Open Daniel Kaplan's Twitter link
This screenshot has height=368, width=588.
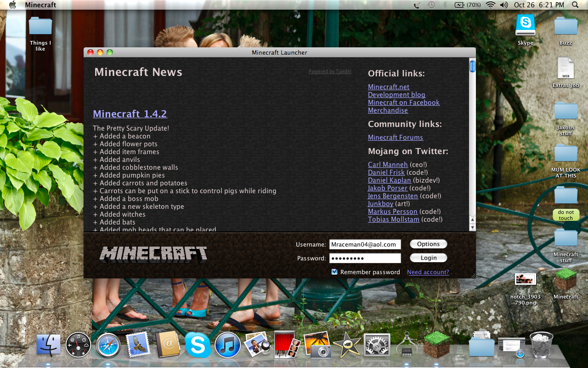[390, 180]
